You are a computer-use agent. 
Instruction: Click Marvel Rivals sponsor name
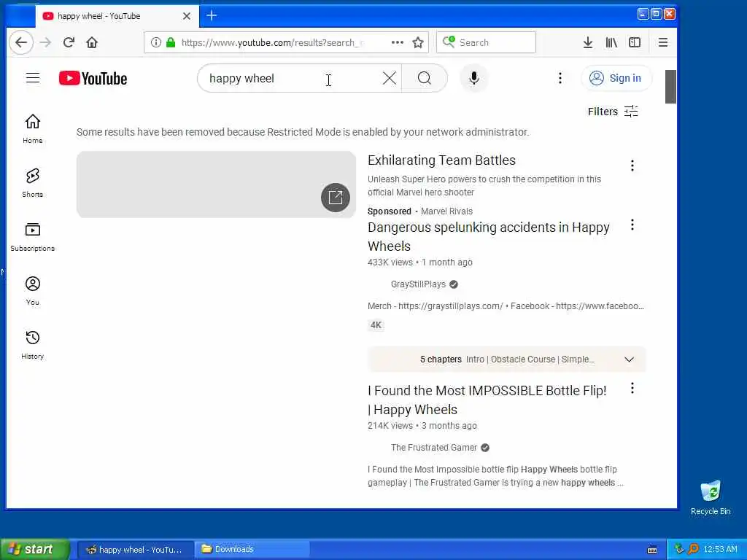tap(447, 211)
